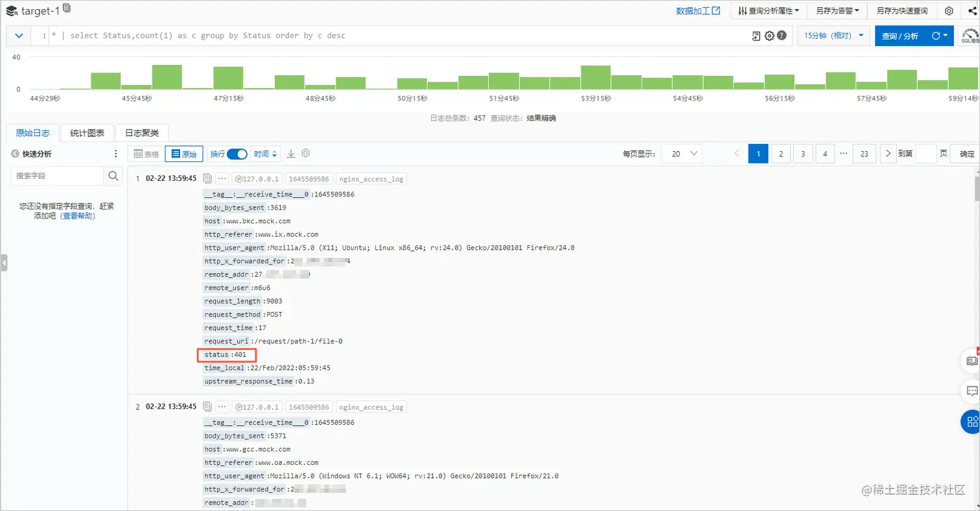Click 另存为快速查询 button

[902, 10]
